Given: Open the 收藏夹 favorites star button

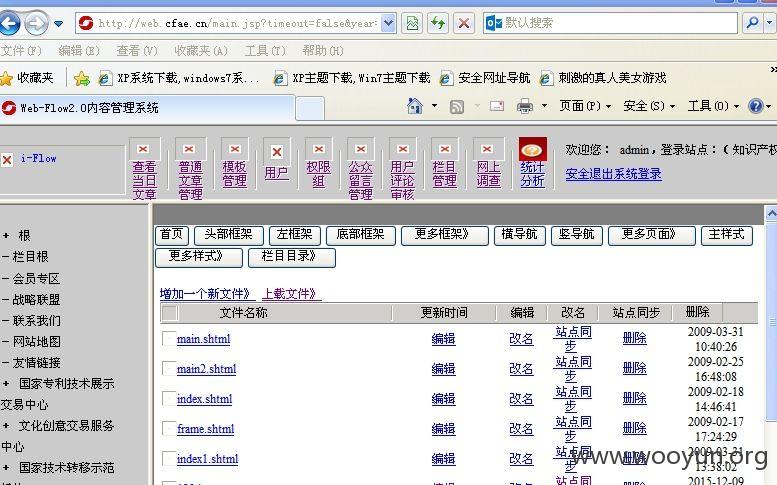Looking at the screenshot, I should coord(27,78).
